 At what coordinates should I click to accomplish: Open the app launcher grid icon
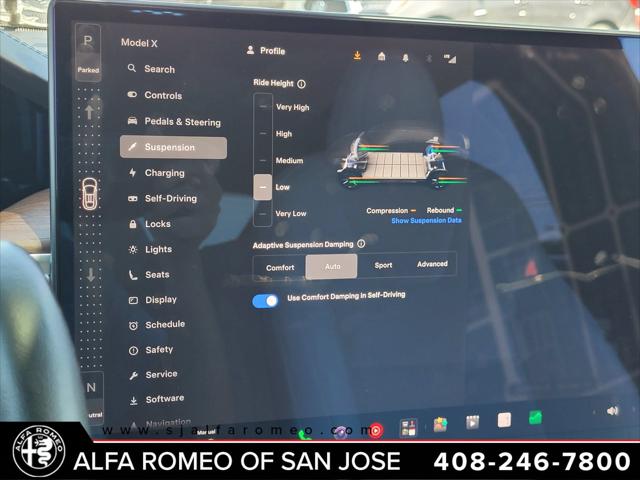(x=409, y=428)
